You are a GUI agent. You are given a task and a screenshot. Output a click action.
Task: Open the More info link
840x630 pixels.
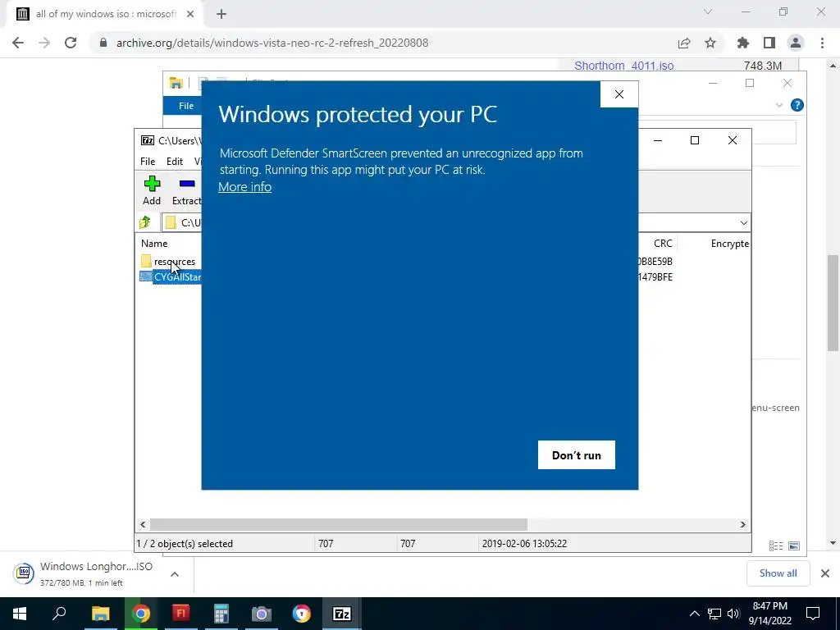point(244,187)
